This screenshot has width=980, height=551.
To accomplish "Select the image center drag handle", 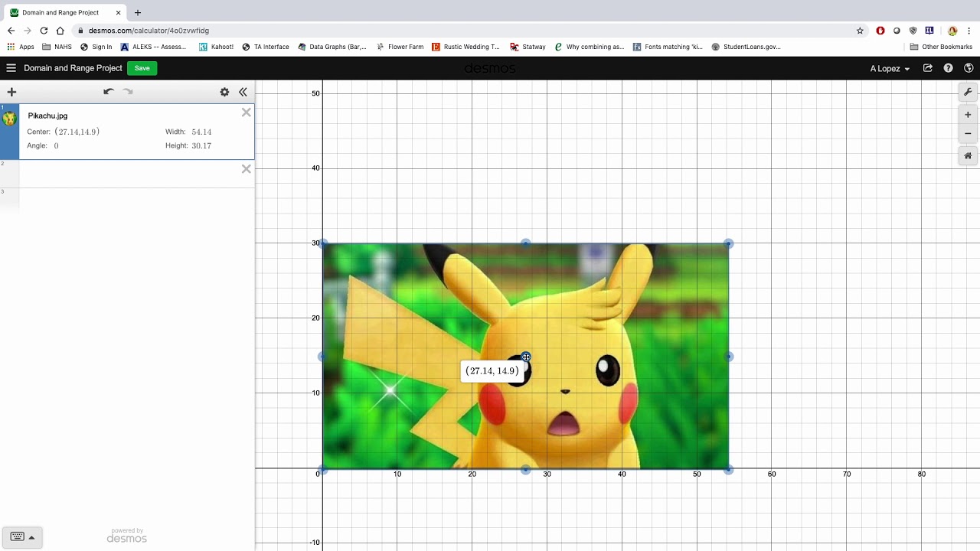I will pos(526,357).
